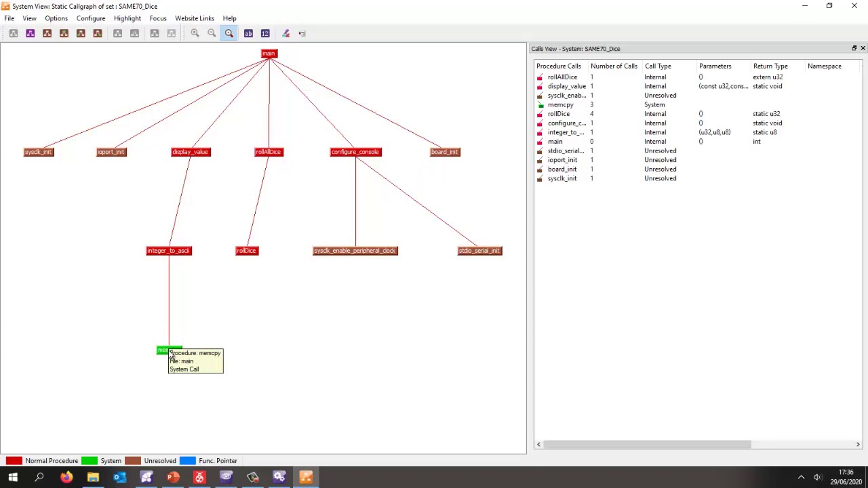868x488 pixels.
Task: Open the View menu
Action: 29,18
